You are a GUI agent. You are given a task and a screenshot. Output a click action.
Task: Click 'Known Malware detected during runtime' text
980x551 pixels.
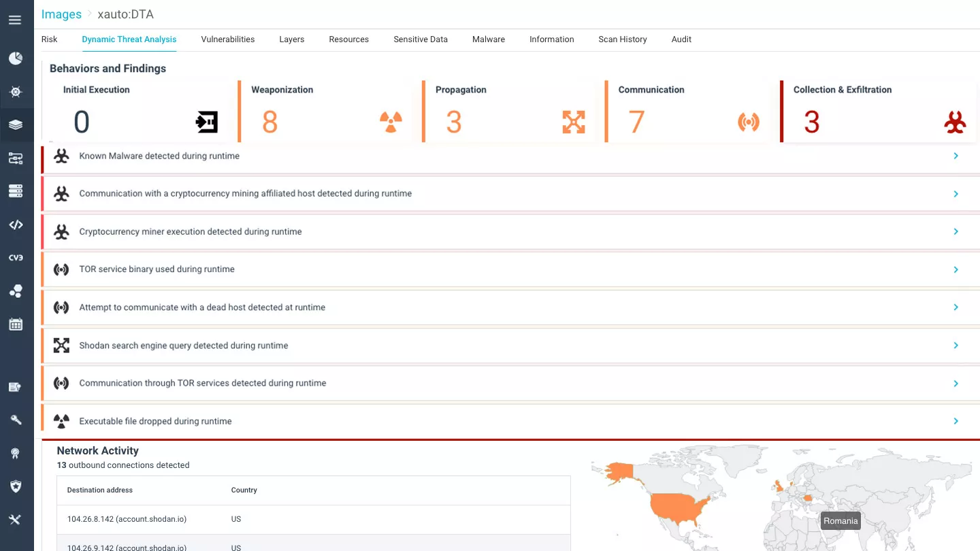click(159, 156)
